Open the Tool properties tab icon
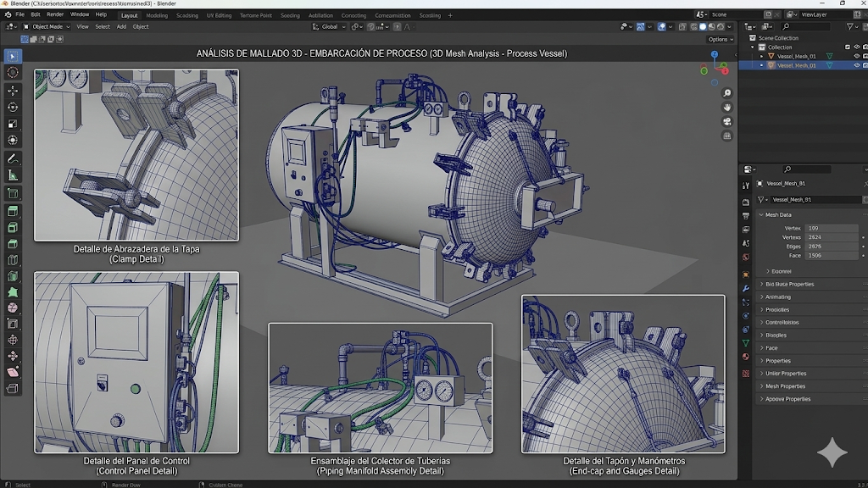The image size is (868, 488). tap(746, 186)
